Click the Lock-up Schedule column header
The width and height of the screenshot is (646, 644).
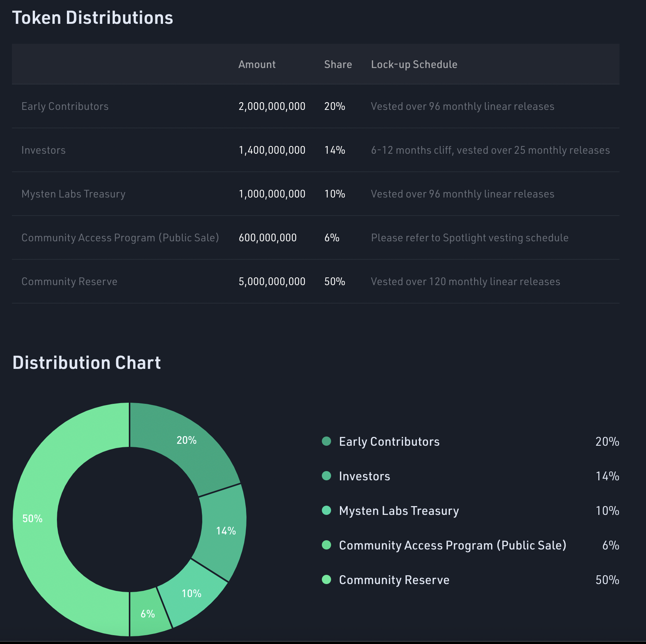[414, 65]
